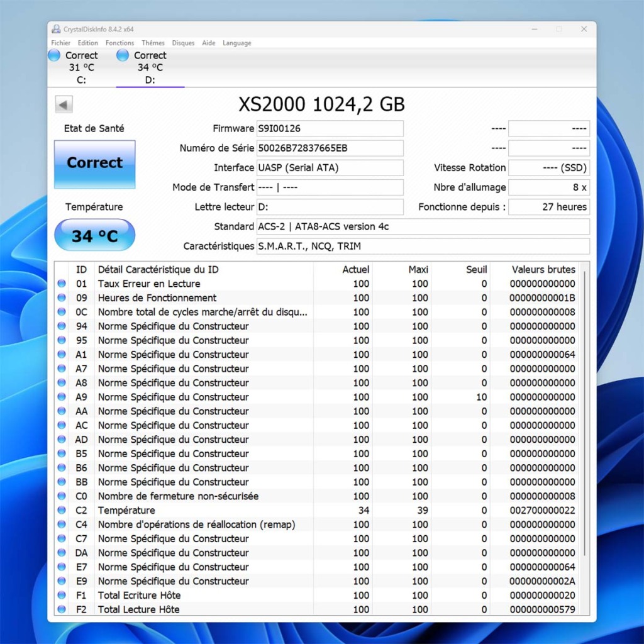Click the XS2000 1024,2 GB disk title

click(x=321, y=104)
